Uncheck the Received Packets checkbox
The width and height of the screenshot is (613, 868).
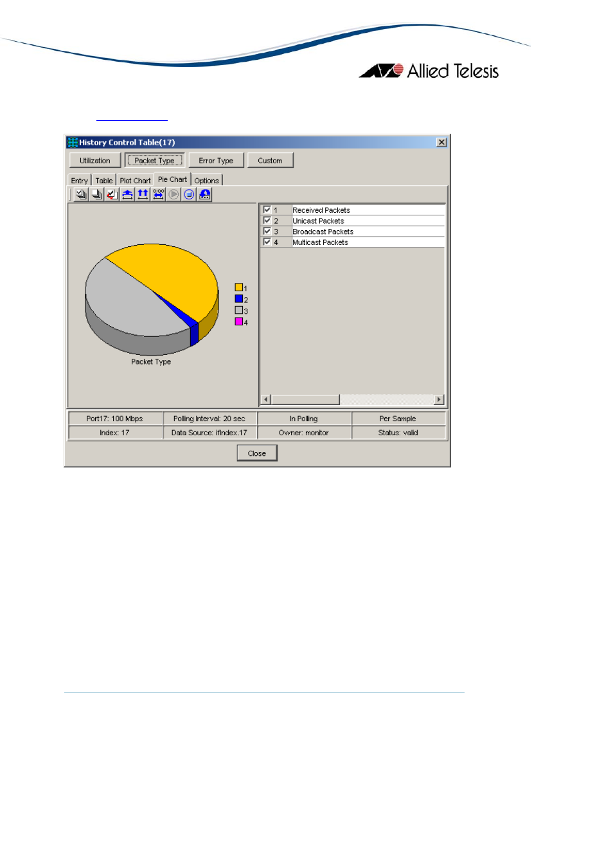[267, 210]
